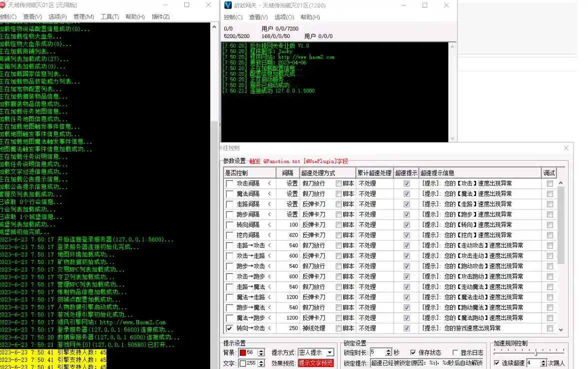Open the 选项(P) menu in the left window

pos(57,16)
